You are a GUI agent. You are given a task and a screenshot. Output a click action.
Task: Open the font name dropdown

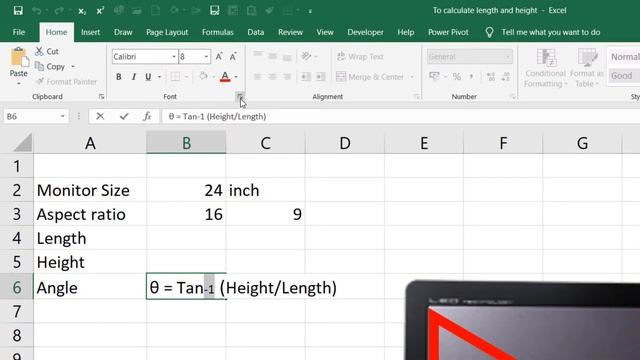click(174, 57)
